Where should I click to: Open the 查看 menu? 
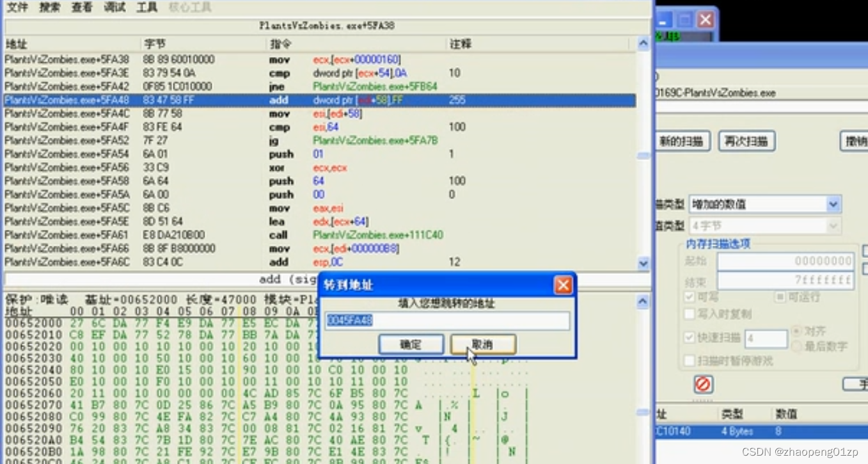coord(82,8)
